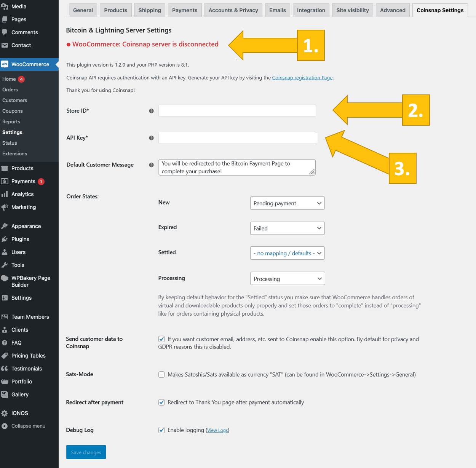Click the Store ID input field

pyautogui.click(x=237, y=111)
